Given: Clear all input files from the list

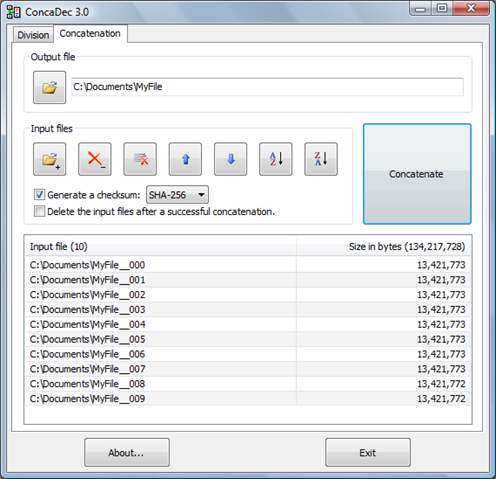Looking at the screenshot, I should coord(140,159).
